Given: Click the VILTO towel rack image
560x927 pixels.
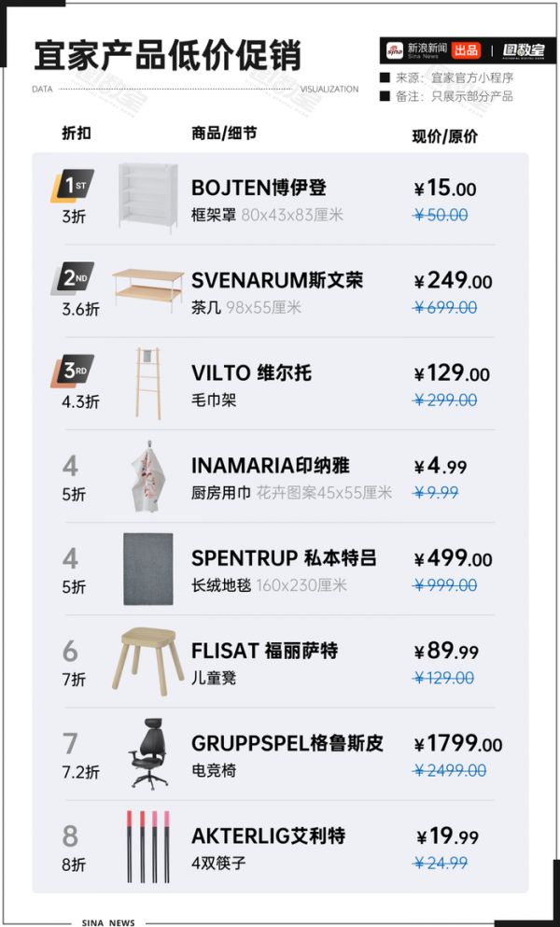Looking at the screenshot, I should tap(147, 383).
